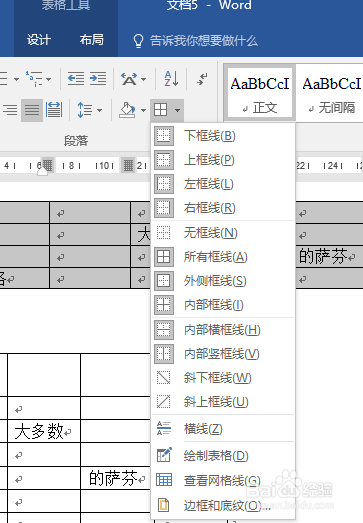Expand the shading color dropdown arrow
The height and width of the screenshot is (523, 363).
pyautogui.click(x=143, y=110)
